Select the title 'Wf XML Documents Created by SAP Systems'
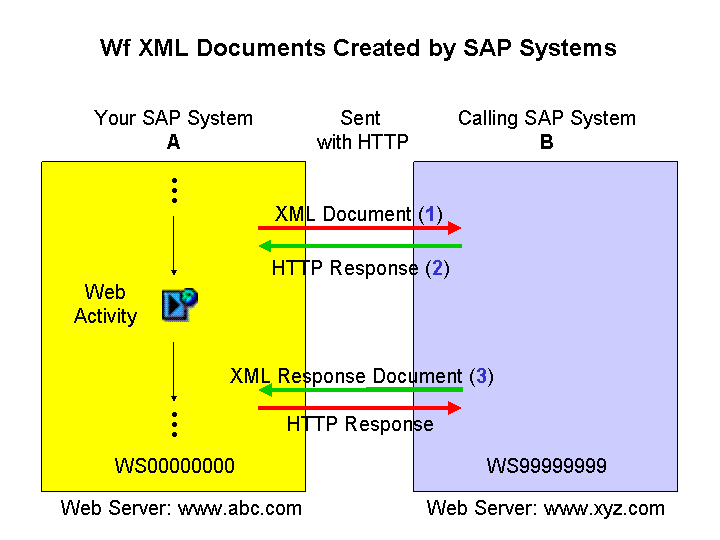 [358, 48]
